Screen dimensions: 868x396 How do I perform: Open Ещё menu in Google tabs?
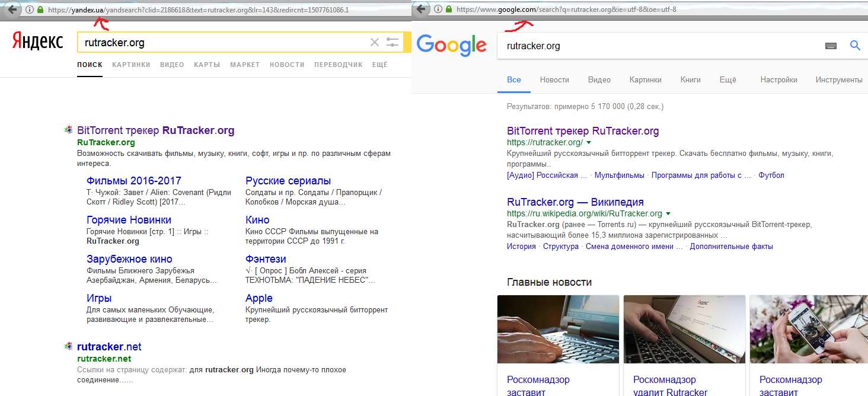click(x=727, y=79)
